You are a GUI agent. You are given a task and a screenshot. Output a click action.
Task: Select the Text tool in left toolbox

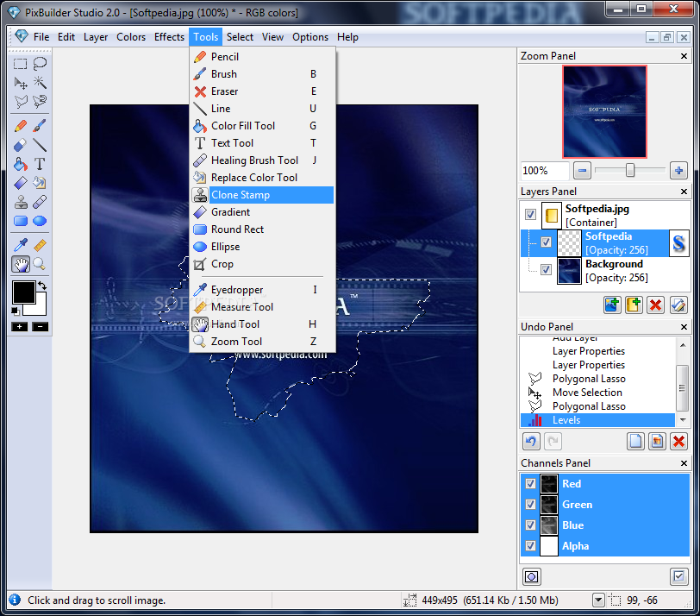pyautogui.click(x=40, y=164)
